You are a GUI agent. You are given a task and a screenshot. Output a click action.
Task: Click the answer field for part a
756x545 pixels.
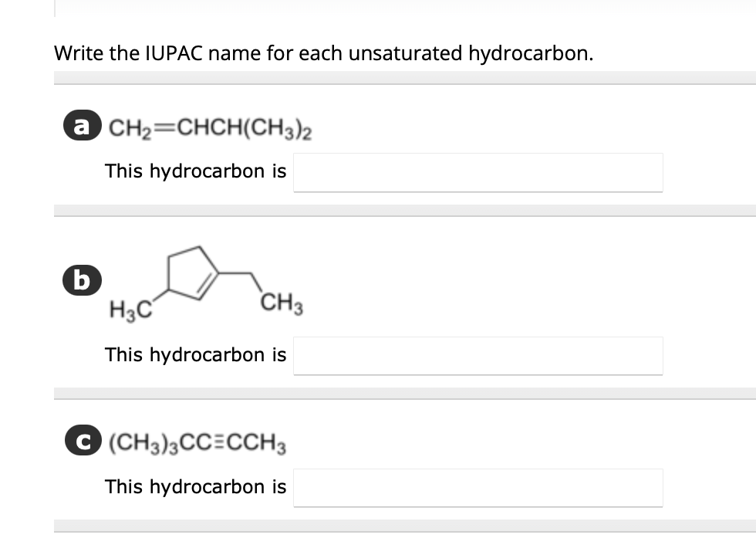click(x=478, y=172)
